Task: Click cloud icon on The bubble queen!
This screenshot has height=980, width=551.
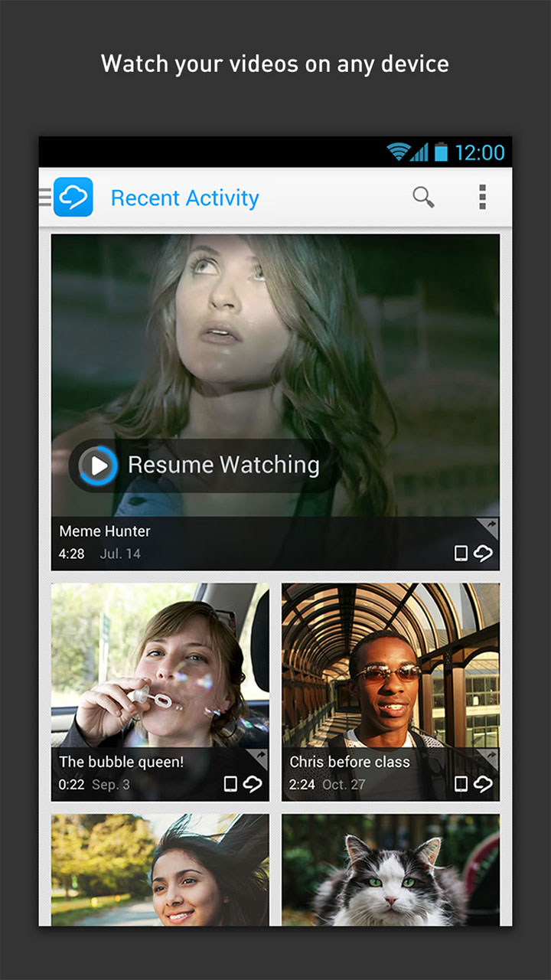Action: tap(253, 784)
